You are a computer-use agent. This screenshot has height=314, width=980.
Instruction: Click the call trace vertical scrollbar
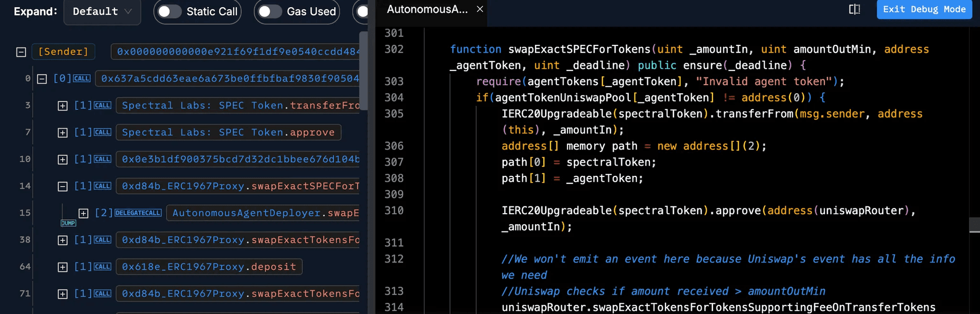(x=363, y=66)
